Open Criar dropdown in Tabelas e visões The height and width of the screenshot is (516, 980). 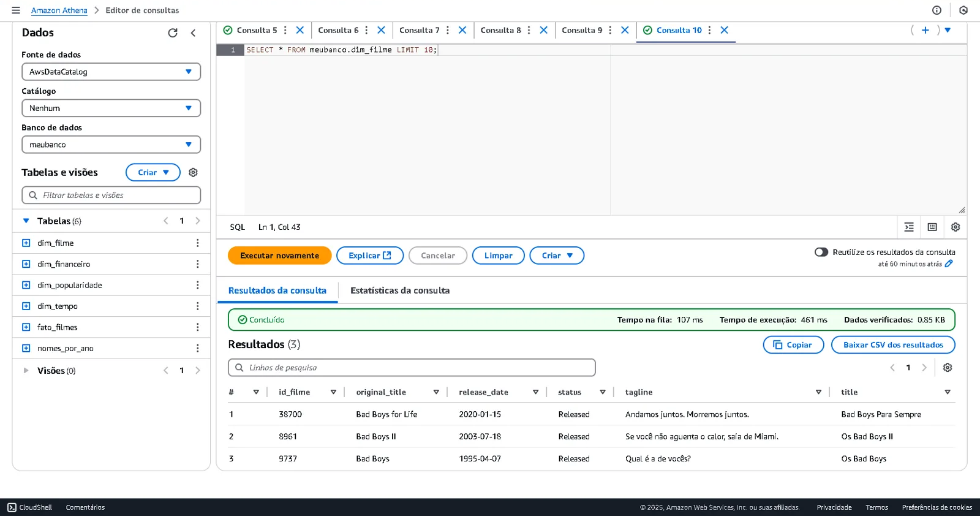tap(153, 173)
